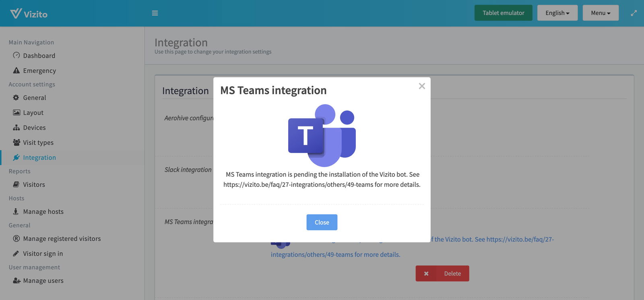
Task: Click the Devices sitemap icon
Action: pos(17,128)
